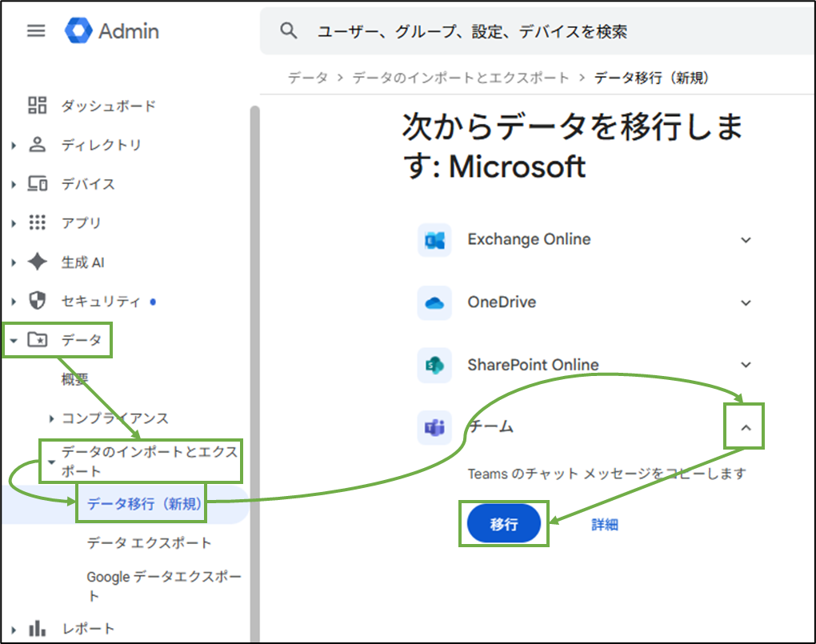Open the hamburger main menu
Viewport: 816px width, 644px height.
coord(36,31)
